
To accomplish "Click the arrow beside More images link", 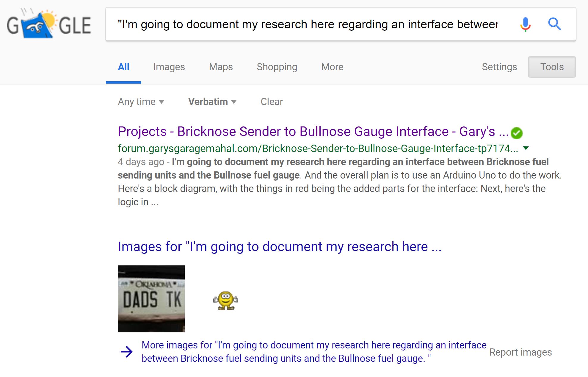I will pyautogui.click(x=127, y=352).
